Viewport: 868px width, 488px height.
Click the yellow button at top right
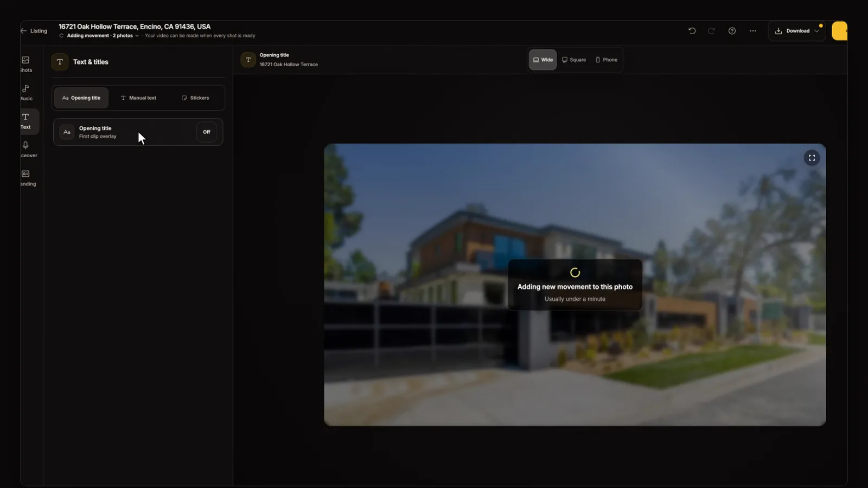(839, 31)
